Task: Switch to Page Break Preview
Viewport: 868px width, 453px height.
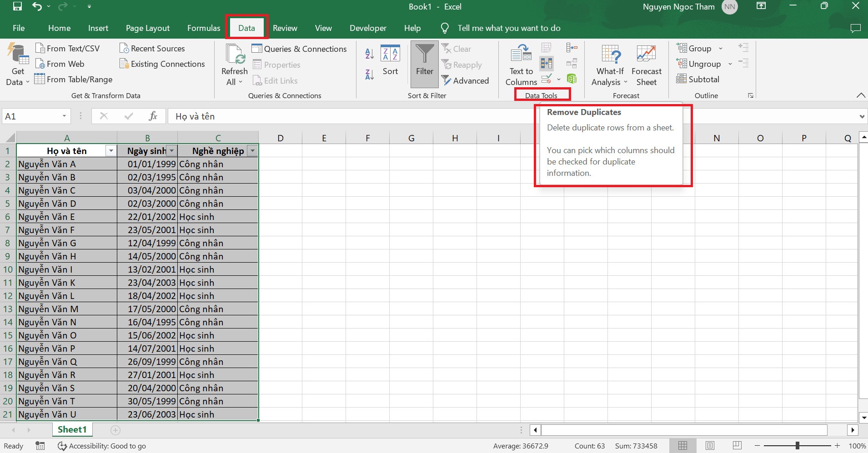Action: click(737, 446)
